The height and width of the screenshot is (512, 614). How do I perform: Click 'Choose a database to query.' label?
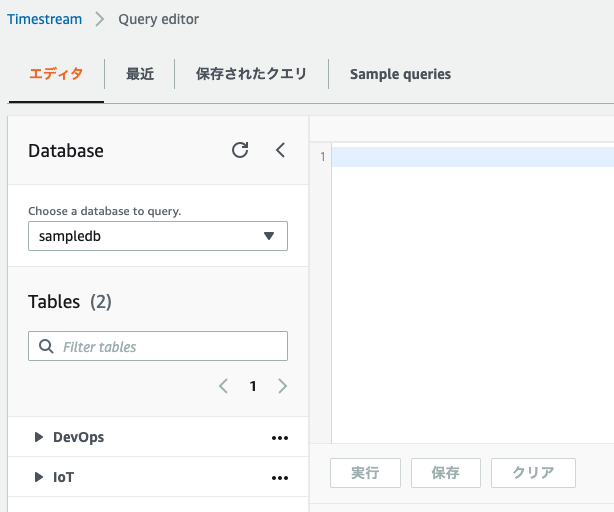(105, 211)
